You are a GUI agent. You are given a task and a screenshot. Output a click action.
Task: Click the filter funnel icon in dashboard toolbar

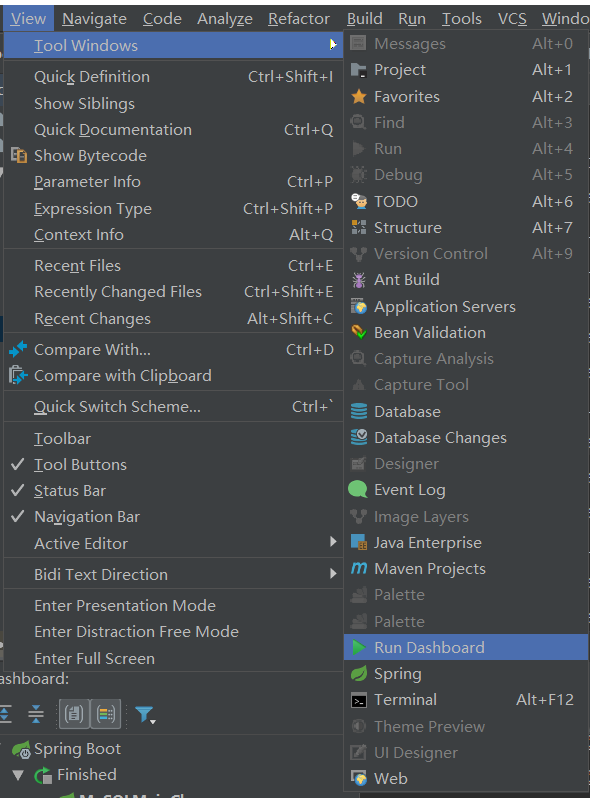145,715
